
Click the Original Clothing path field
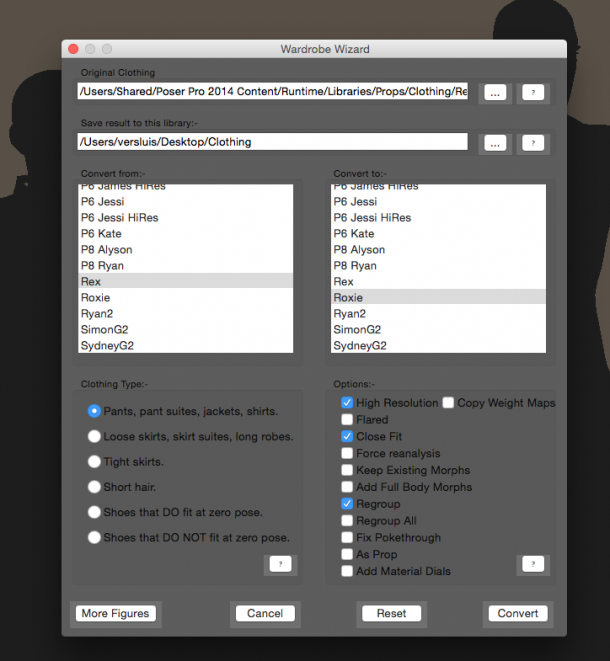(x=272, y=91)
